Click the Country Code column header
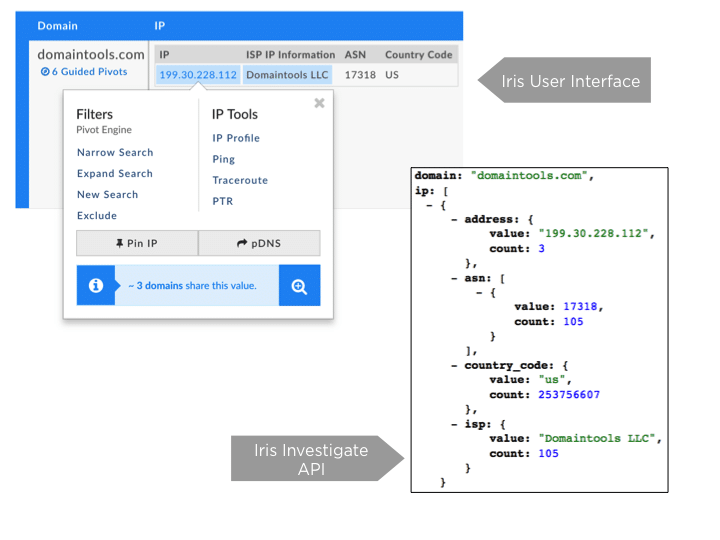This screenshot has height=540, width=720. click(x=419, y=55)
